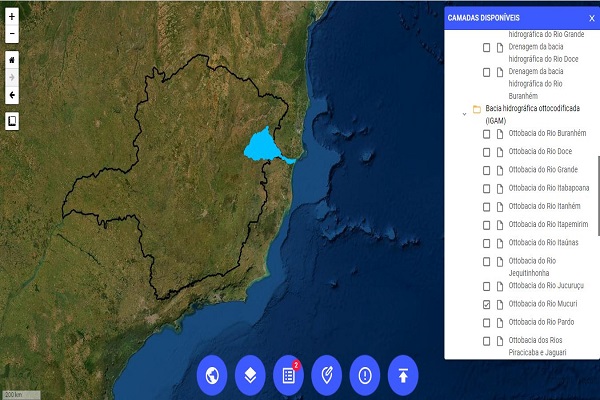600x400 pixels.
Task: Select Ottobacia do Rio Pardo label
Action: [x=541, y=322]
